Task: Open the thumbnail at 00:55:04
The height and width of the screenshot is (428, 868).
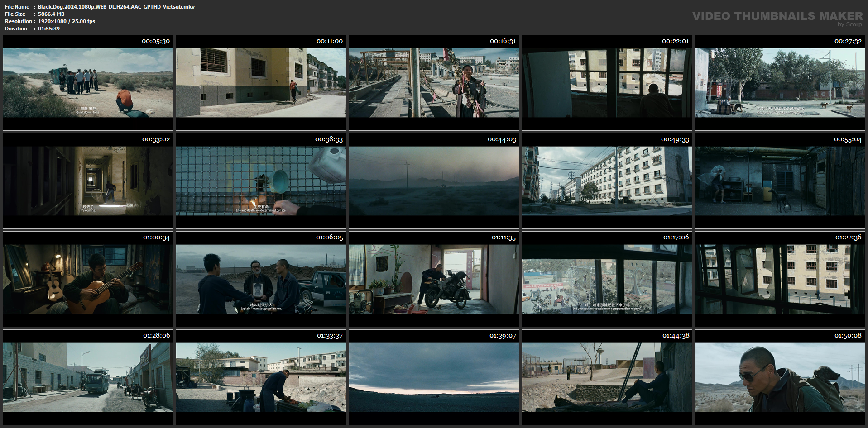Action: [780, 181]
